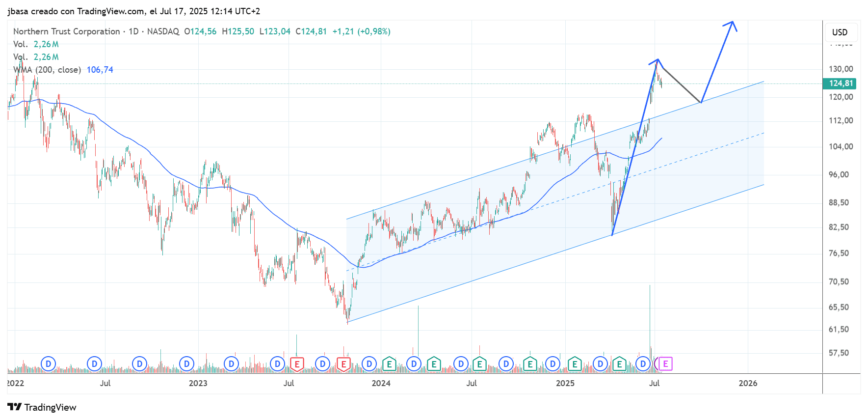Click the 120,00 price axis label

(841, 97)
